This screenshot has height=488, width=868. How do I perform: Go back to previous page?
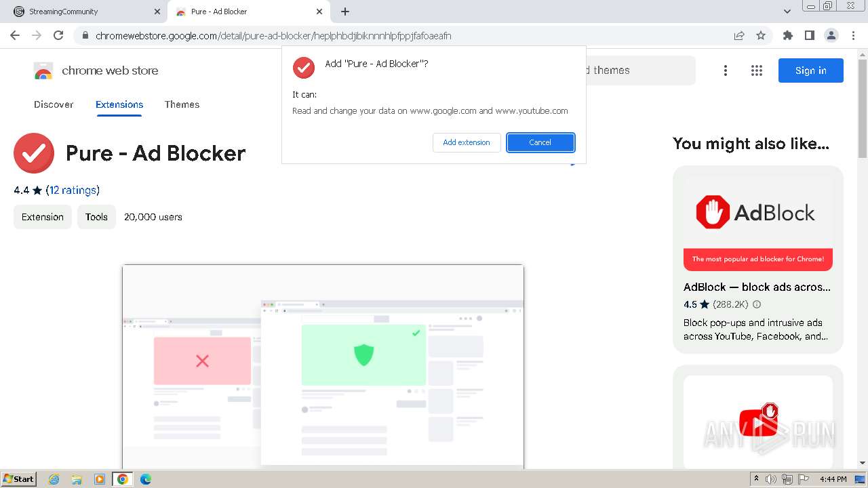[15, 35]
